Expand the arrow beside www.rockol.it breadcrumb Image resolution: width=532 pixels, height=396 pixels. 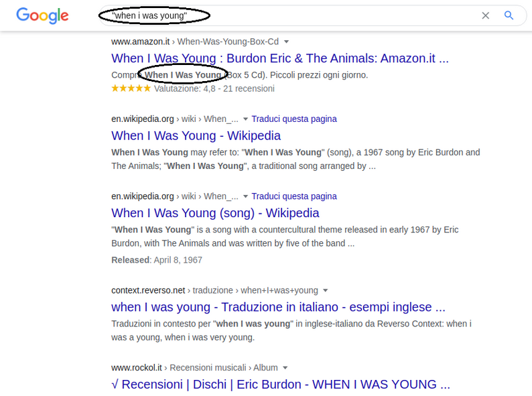[285, 368]
